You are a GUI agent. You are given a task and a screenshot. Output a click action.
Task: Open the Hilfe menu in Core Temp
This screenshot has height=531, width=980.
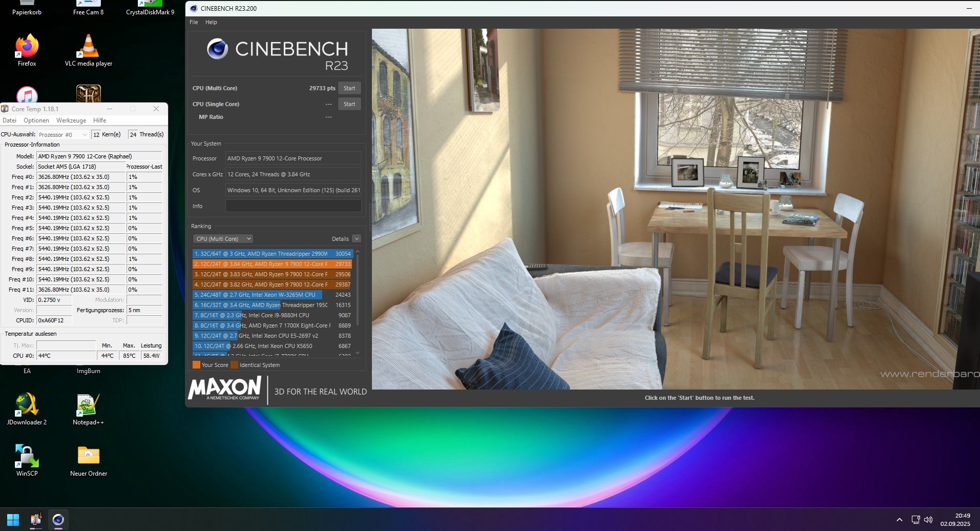(100, 120)
